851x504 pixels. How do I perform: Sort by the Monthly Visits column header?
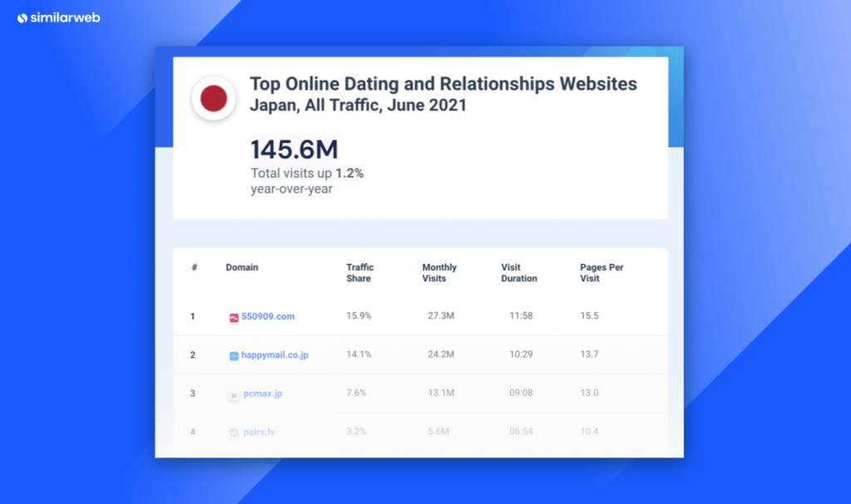[x=439, y=273]
